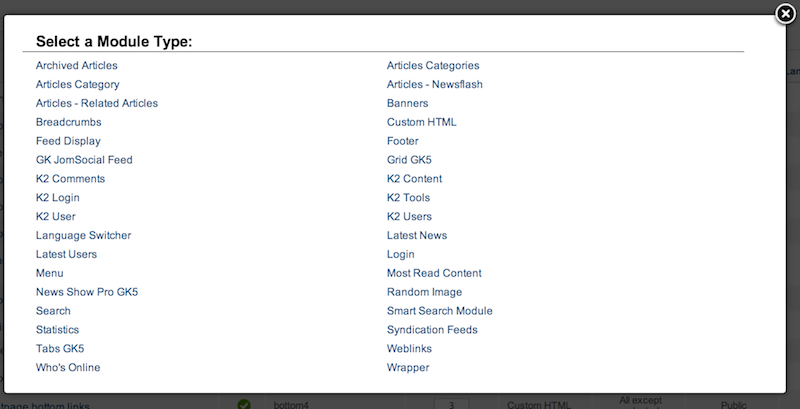
Task: Select Syndication Feeds module
Action: pyautogui.click(x=432, y=329)
